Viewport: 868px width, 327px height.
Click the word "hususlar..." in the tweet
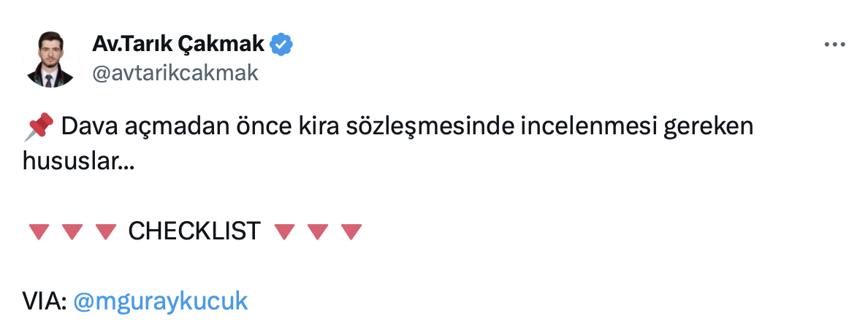pos(78,161)
